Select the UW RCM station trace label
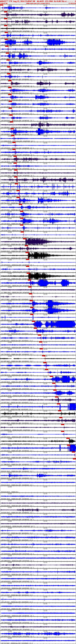This screenshot has width=76, height=644. [17, 196]
